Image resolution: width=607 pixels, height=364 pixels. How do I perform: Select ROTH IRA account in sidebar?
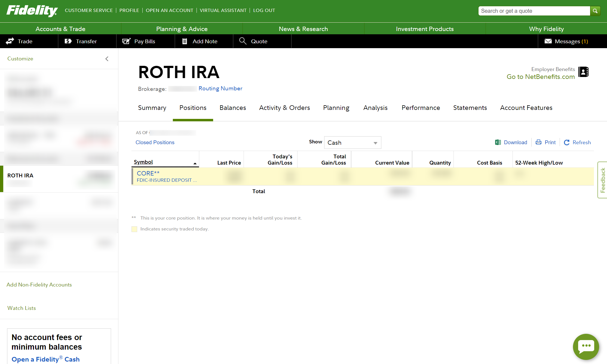pyautogui.click(x=59, y=179)
